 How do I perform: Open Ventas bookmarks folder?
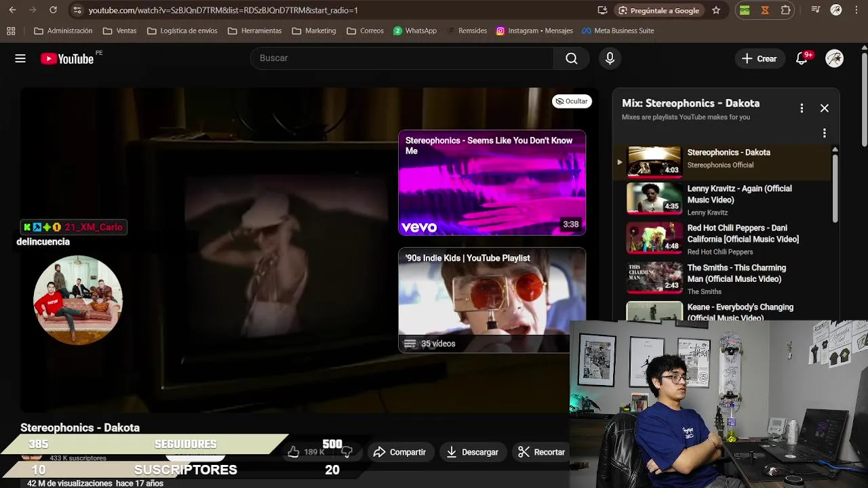coord(119,30)
